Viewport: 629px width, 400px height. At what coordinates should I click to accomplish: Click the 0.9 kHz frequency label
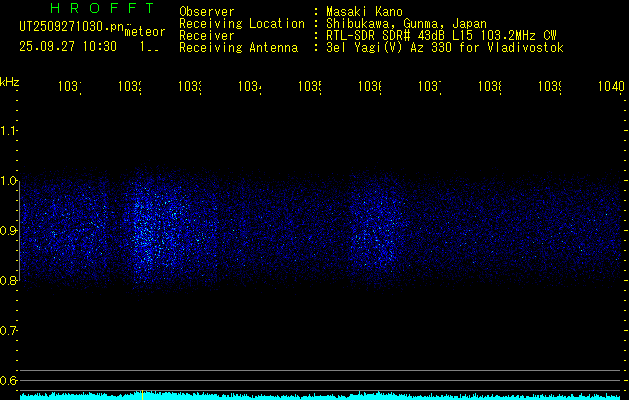(8, 231)
